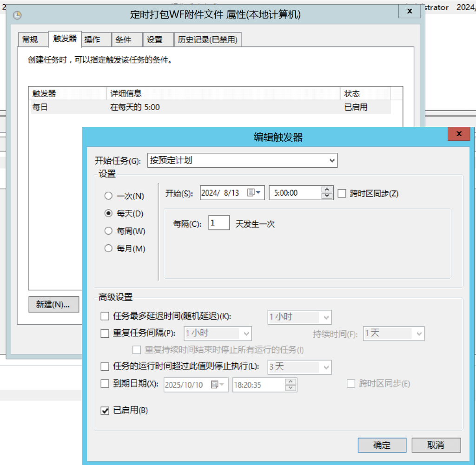Open the start date calendar picker icon
Viewport: 476px width, 465px height.
click(254, 193)
